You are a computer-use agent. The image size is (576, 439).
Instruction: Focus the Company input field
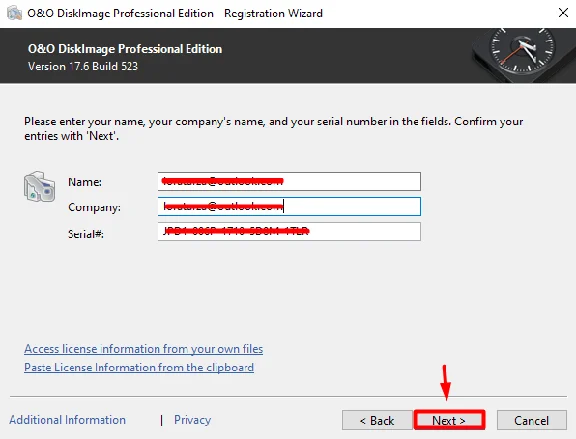pos(289,206)
